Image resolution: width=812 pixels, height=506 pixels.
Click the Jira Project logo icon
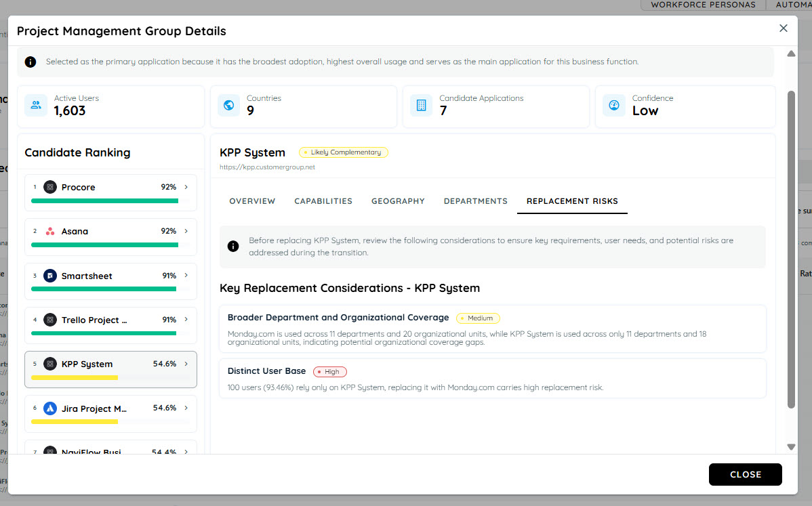[x=50, y=408]
